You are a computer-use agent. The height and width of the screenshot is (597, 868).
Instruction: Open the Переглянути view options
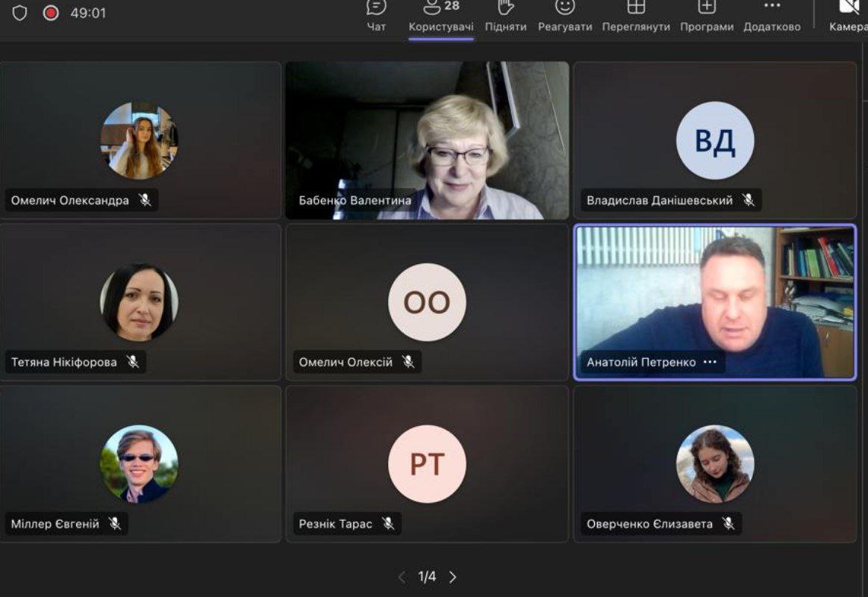click(636, 16)
